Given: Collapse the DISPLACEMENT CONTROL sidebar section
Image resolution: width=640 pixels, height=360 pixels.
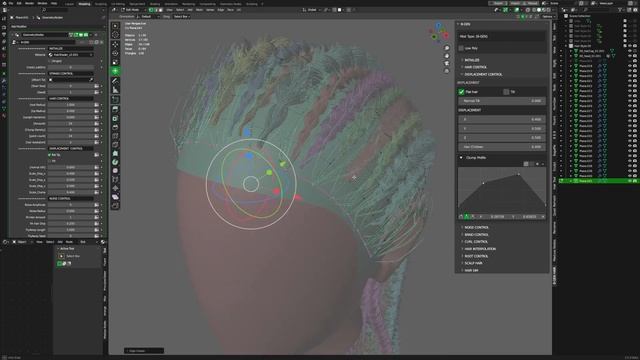Looking at the screenshot, I should [482, 74].
